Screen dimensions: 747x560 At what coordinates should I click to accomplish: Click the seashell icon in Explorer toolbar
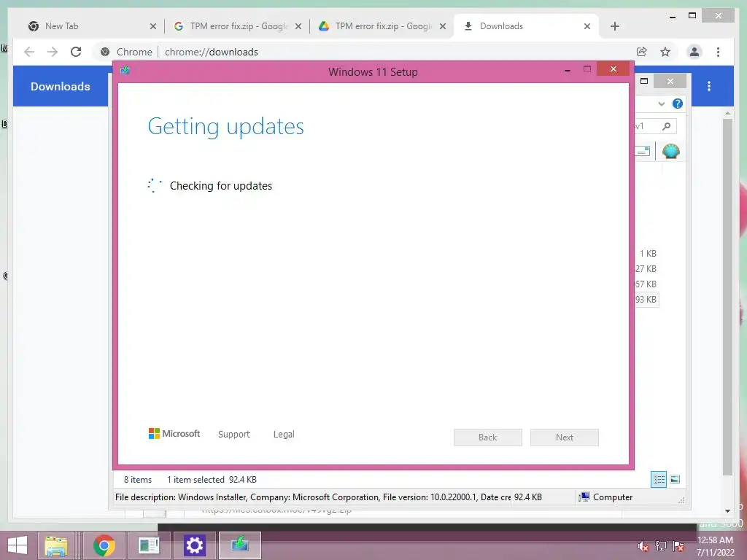(671, 151)
